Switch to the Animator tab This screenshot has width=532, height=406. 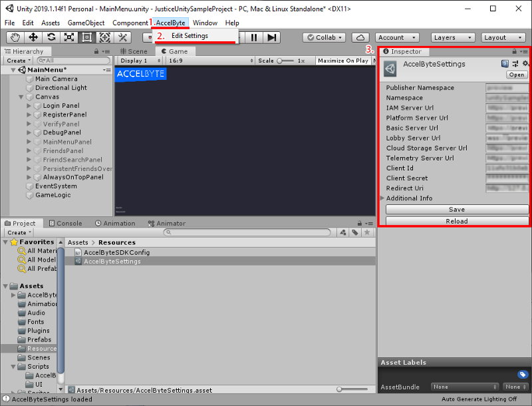coord(167,224)
